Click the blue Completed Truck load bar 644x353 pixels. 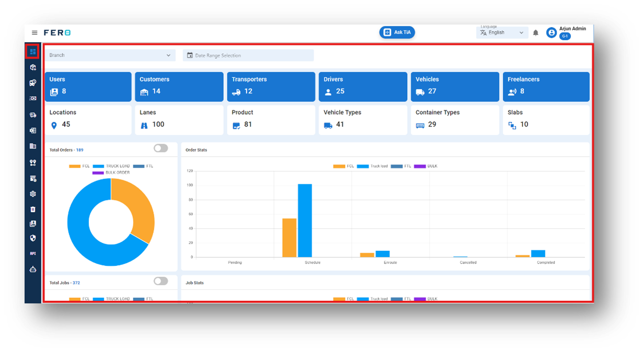[538, 253]
